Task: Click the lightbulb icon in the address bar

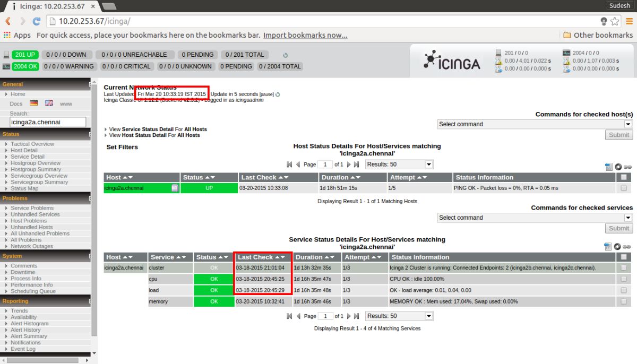Action: coord(604,21)
